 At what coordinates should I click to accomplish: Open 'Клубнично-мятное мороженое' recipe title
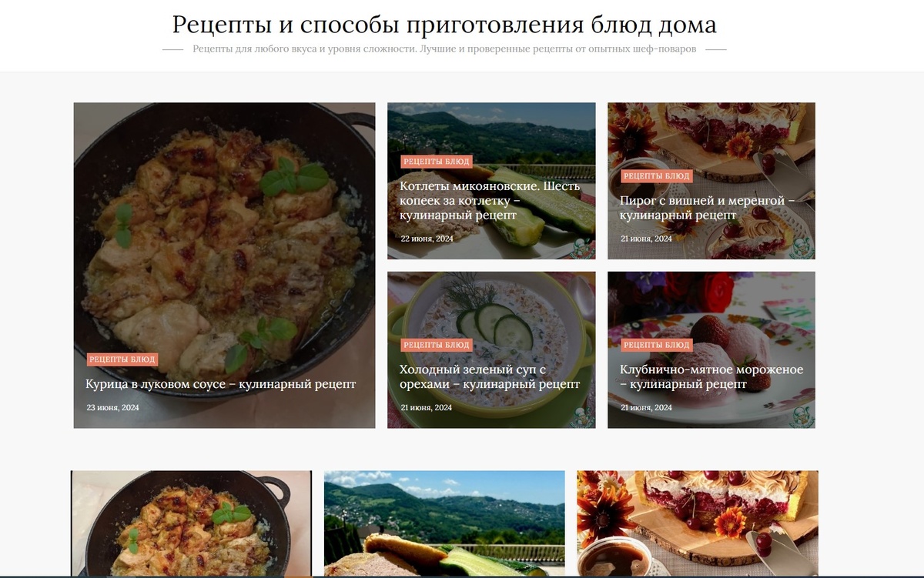pos(711,376)
